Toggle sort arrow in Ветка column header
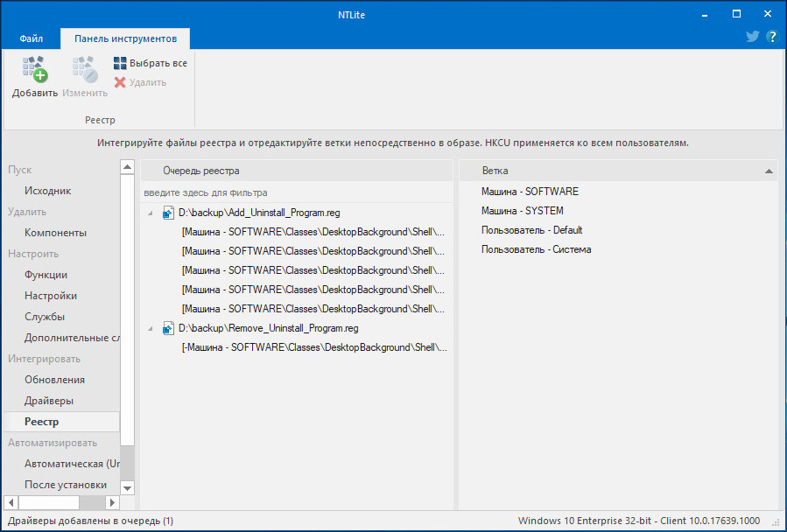The width and height of the screenshot is (787, 532). 769,171
